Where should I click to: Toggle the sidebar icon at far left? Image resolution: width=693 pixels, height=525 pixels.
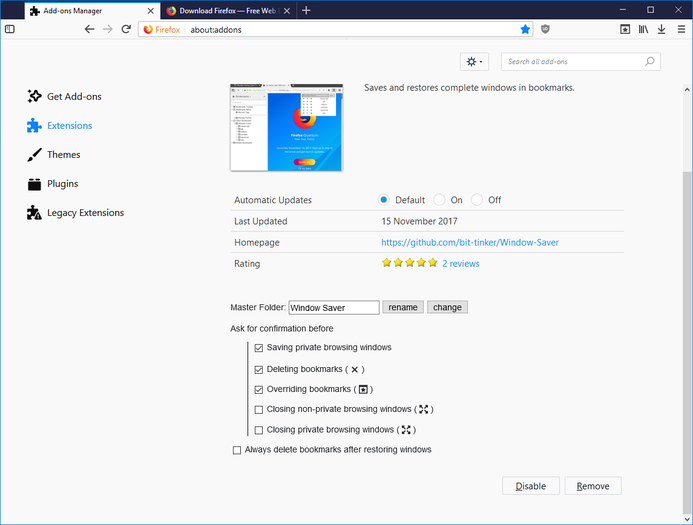pos(10,30)
